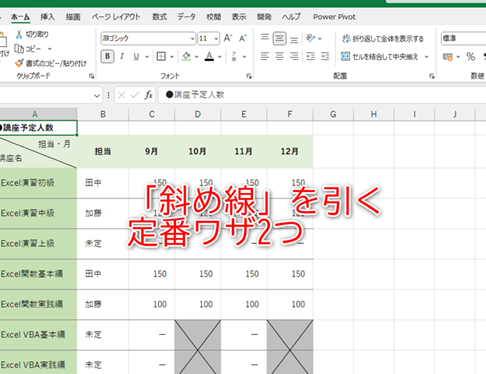Open the ページレイアウト tab
The width and height of the screenshot is (486, 374).
click(116, 17)
